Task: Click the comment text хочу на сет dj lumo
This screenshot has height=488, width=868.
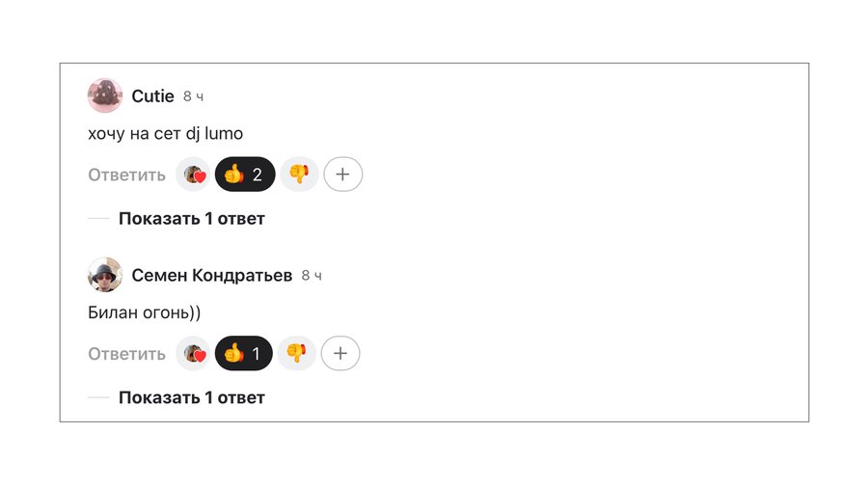Action: point(165,134)
